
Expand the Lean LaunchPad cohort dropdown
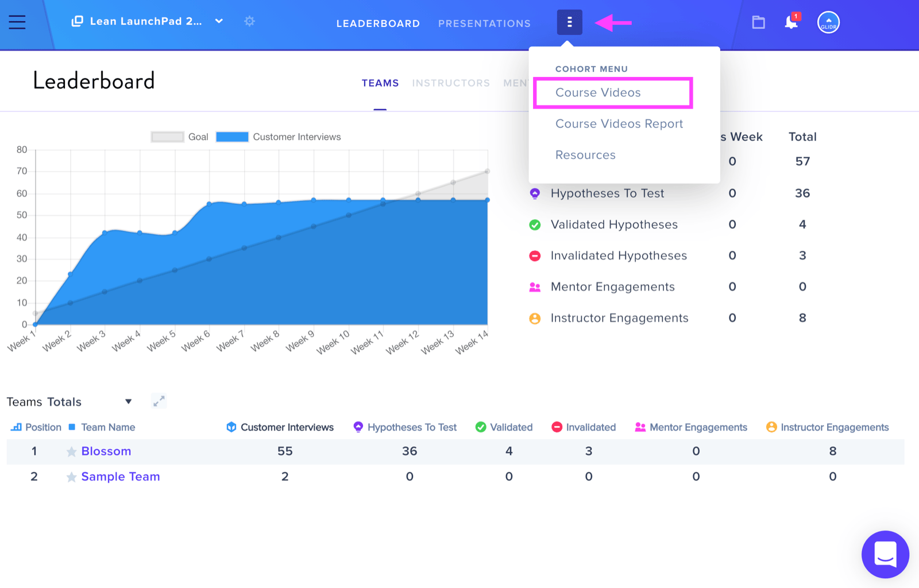[219, 21]
